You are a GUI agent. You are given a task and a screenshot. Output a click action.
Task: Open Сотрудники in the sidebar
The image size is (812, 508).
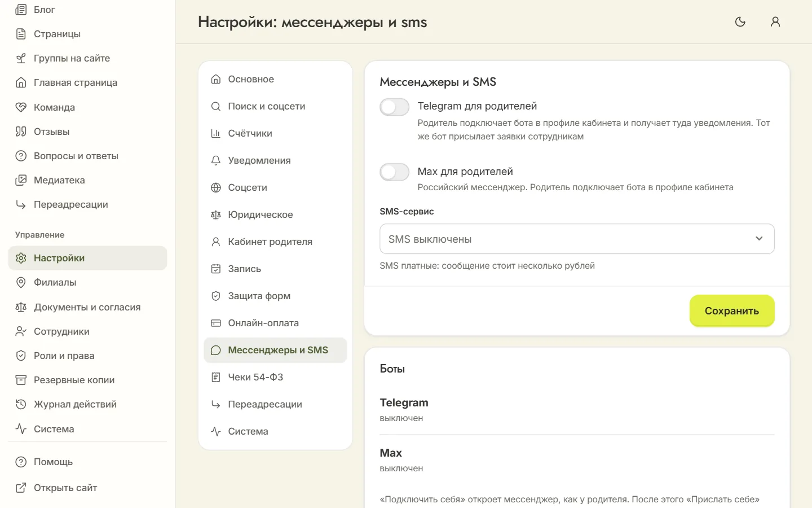coord(87,331)
